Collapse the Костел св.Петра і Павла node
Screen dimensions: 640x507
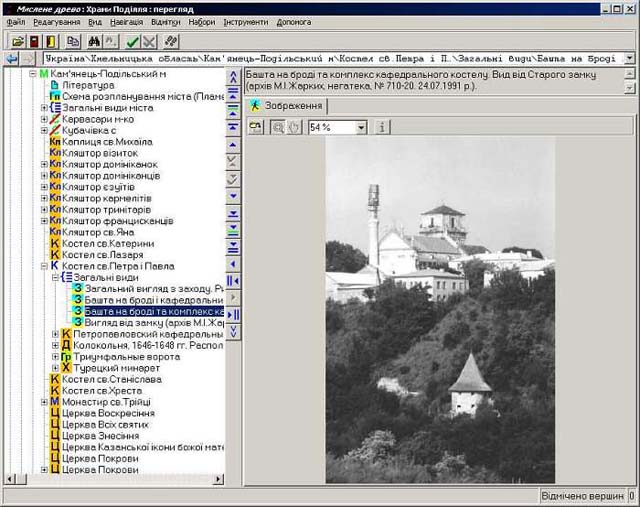tap(44, 266)
